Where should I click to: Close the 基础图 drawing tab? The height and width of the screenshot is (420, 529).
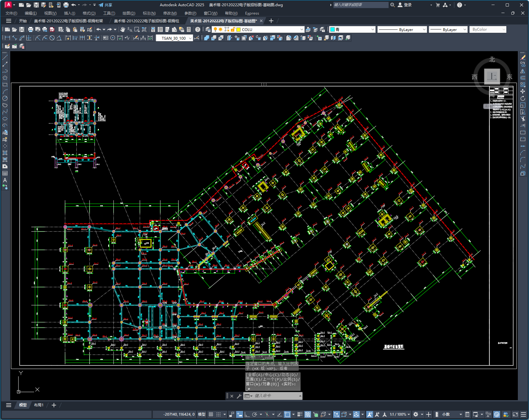pos(261,21)
